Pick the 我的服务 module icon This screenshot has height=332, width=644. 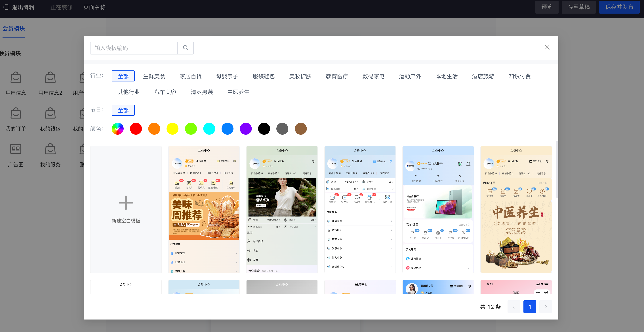50,149
